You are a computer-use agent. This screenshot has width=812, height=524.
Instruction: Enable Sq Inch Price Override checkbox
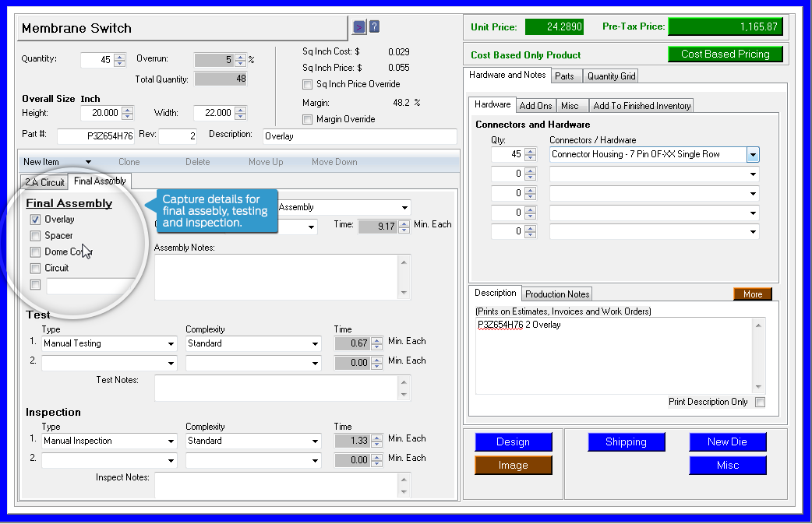coord(307,84)
